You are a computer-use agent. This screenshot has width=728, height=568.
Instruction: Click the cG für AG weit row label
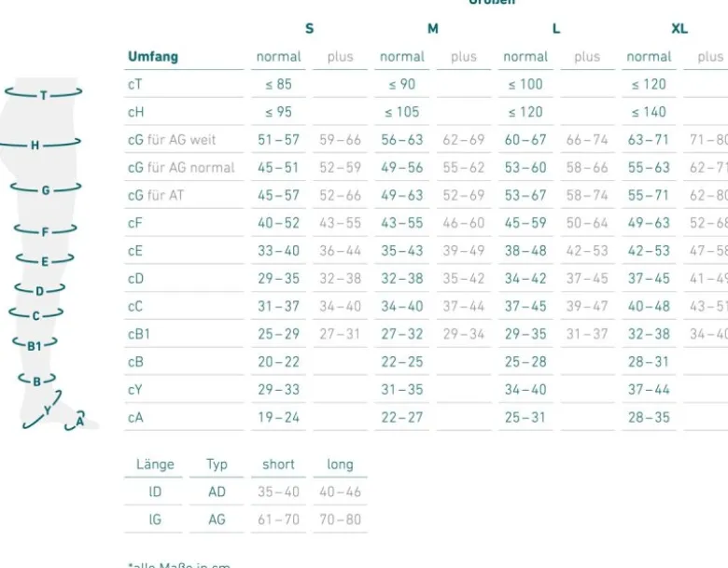[x=172, y=140]
